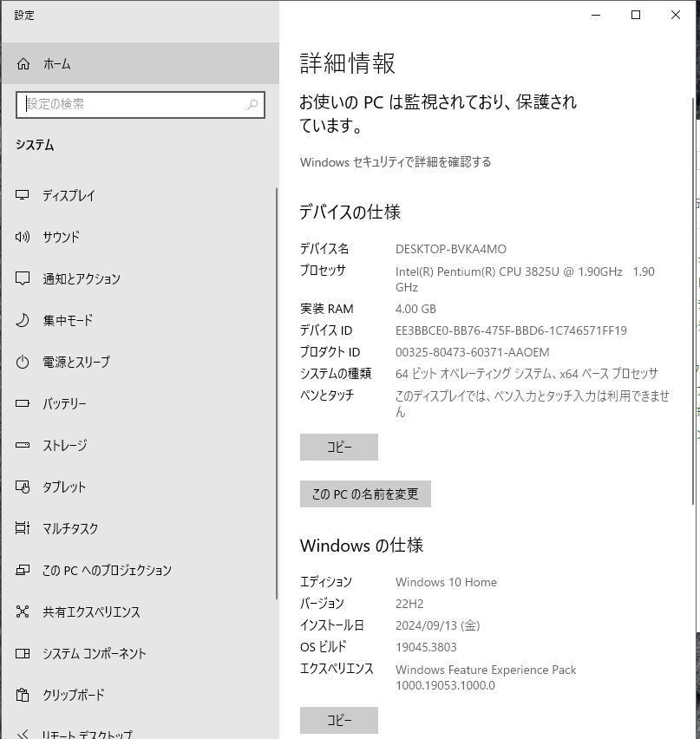
Task: Click the デバイスの仕様 heading
Action: click(x=350, y=213)
